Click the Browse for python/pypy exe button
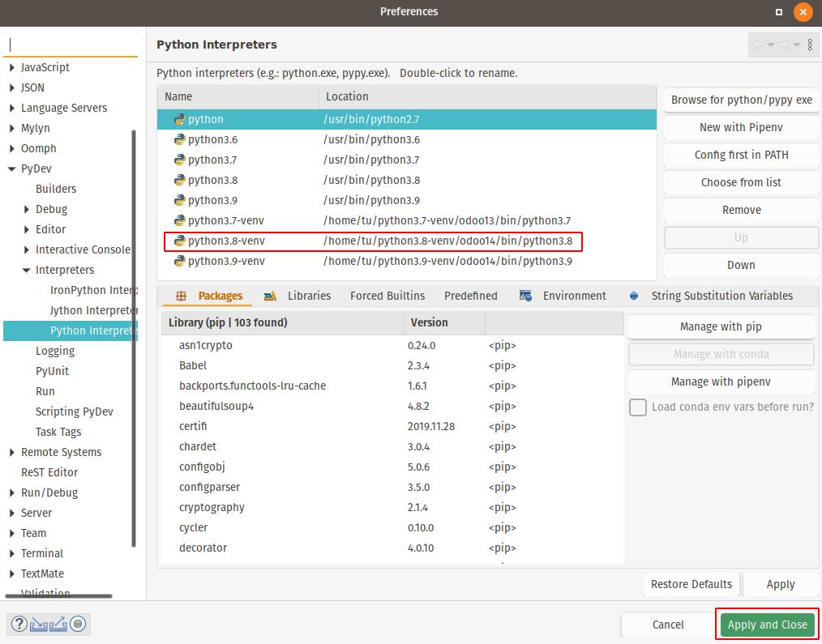The height and width of the screenshot is (644, 822). [741, 100]
